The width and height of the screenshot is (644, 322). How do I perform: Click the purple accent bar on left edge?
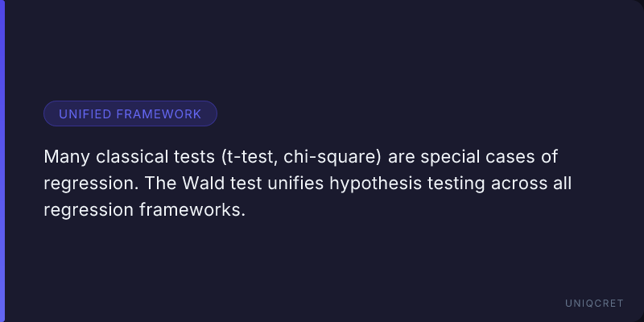(x=2, y=161)
